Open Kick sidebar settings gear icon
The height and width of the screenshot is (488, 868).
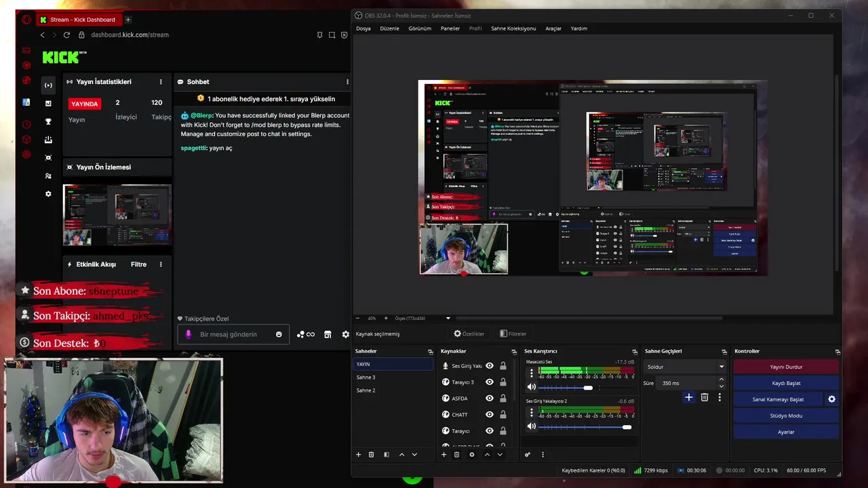[x=48, y=194]
